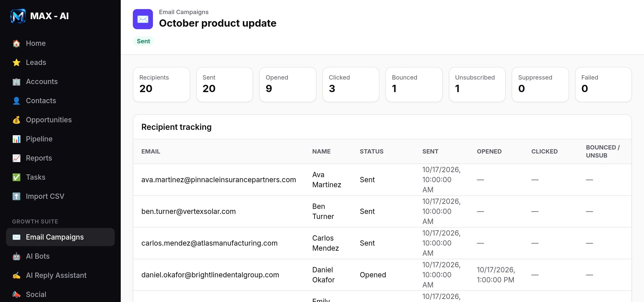Click the Bounced 1 stat card
The height and width of the screenshot is (302, 644).
pyautogui.click(x=414, y=85)
